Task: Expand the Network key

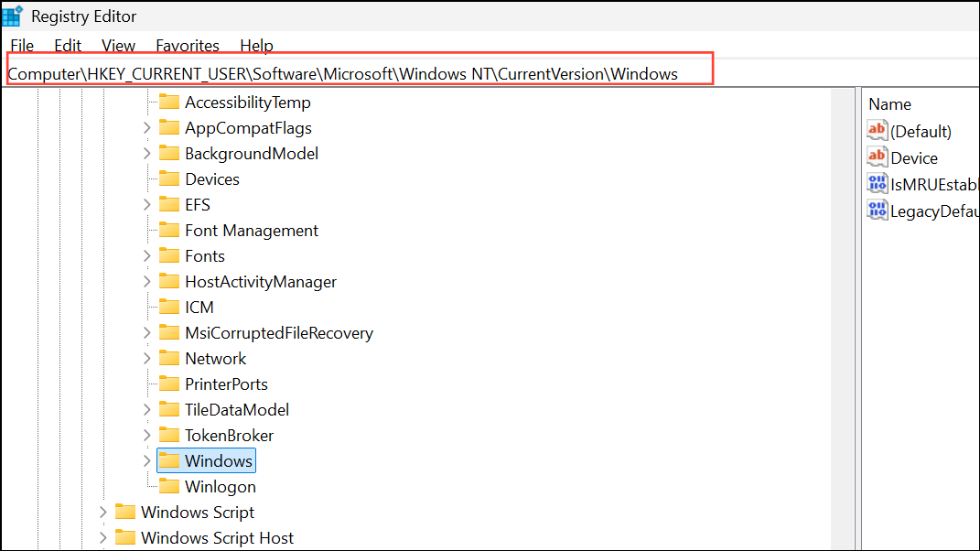Action: coord(147,359)
